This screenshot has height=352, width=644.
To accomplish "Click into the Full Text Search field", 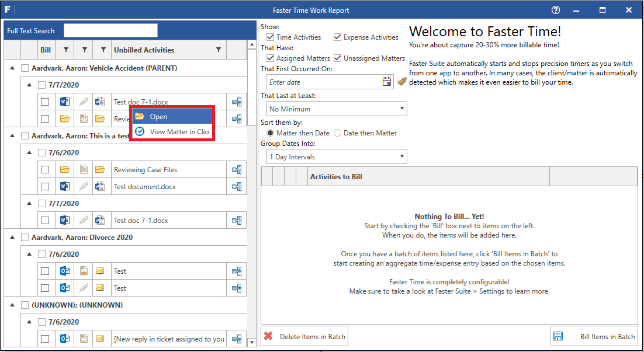I will [111, 31].
